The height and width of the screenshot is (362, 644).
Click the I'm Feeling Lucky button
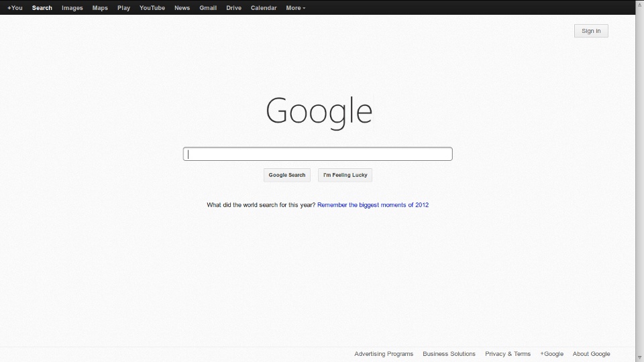(x=345, y=175)
